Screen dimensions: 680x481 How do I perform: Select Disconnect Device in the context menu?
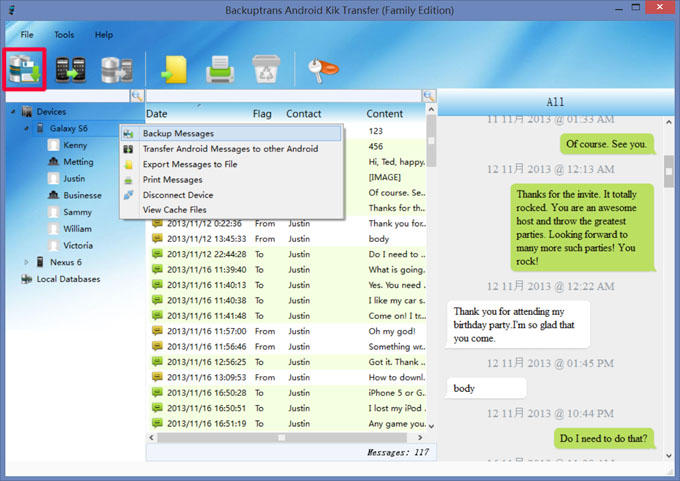pos(232,195)
